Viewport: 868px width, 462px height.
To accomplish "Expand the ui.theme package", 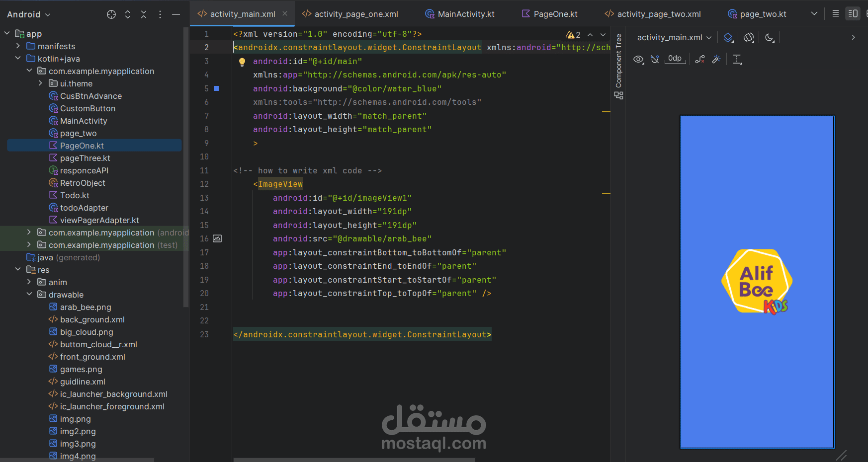I will [40, 83].
